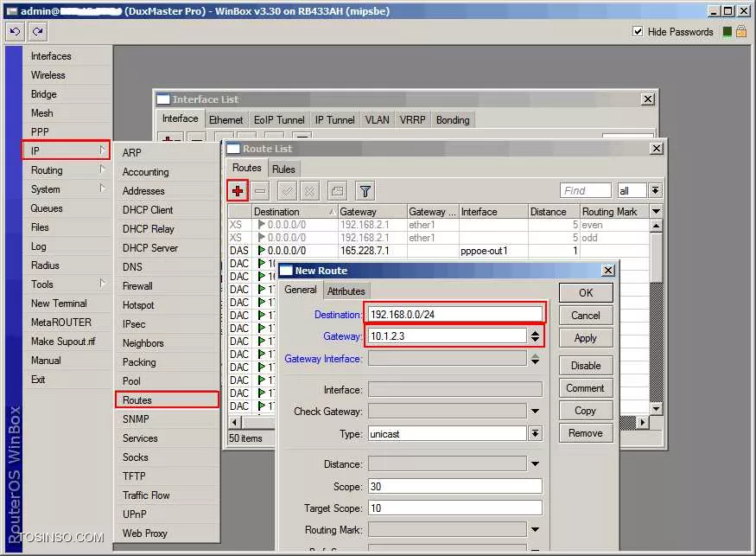
Task: Select Addresses in the IP submenu
Action: click(167, 190)
